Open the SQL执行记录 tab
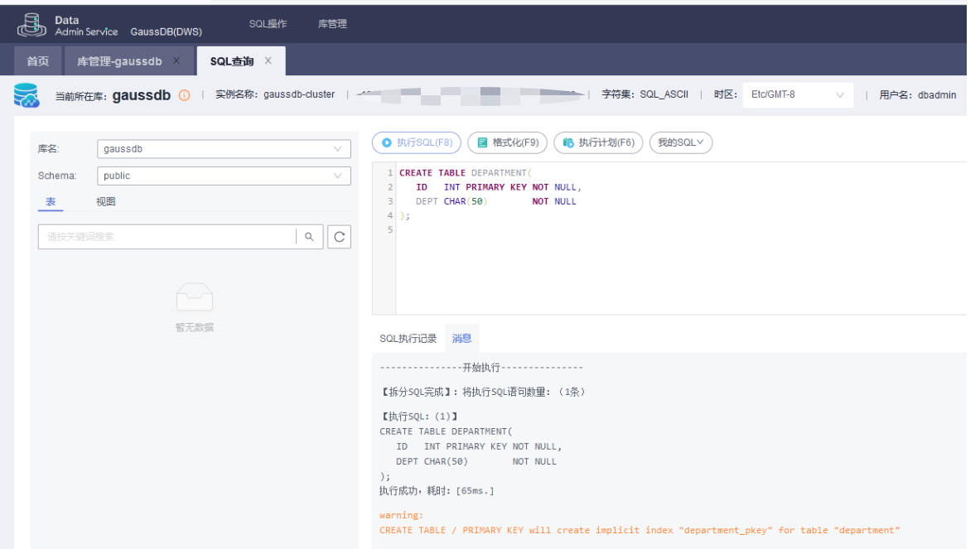Viewport: 980px width, 549px height. point(408,339)
